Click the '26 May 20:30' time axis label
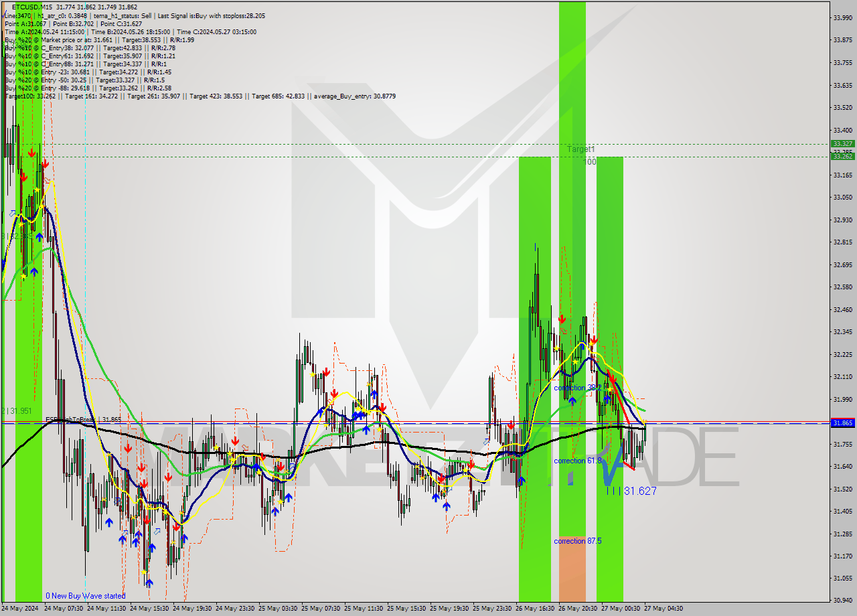Screen dimensions: 857x616 pyautogui.click(x=577, y=609)
